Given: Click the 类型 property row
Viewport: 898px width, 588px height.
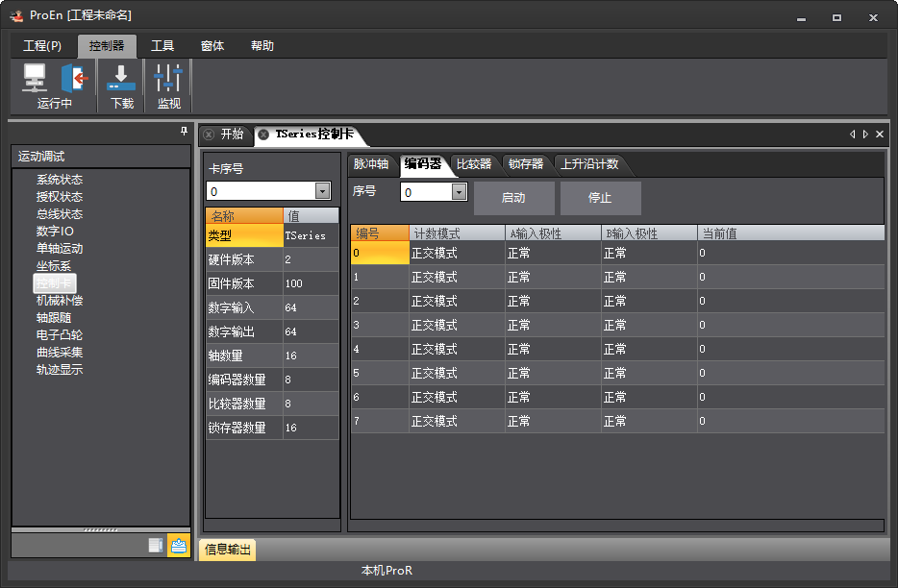Looking at the screenshot, I should [272, 235].
